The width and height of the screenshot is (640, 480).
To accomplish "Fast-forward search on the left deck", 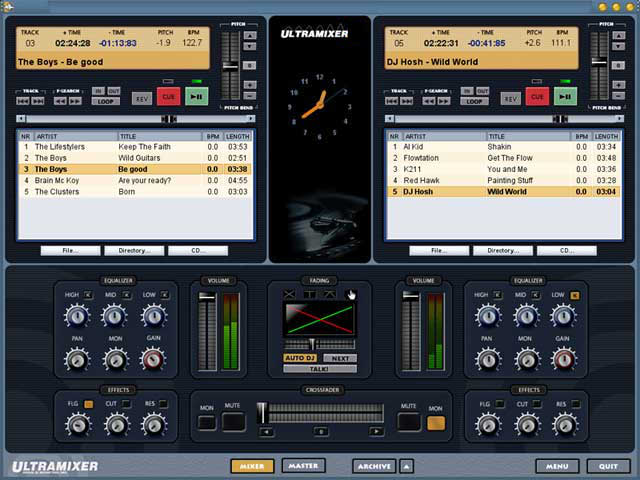I will (76, 101).
